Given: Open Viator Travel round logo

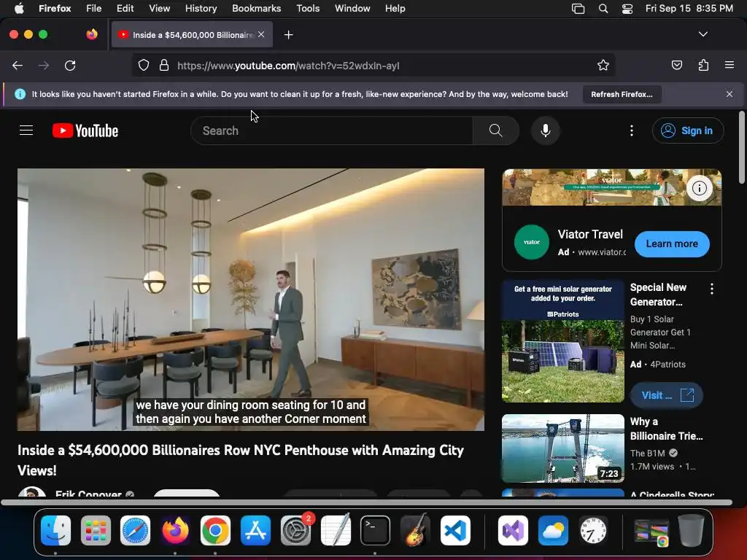Looking at the screenshot, I should (x=532, y=242).
